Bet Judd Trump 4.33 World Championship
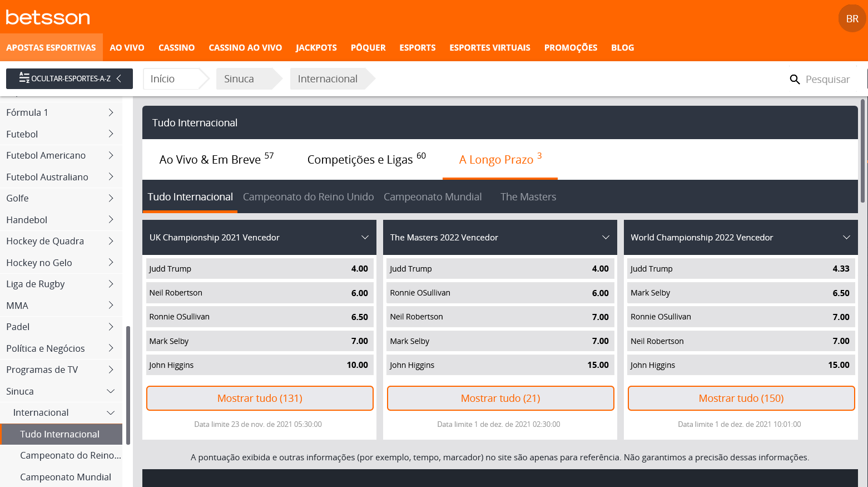Image resolution: width=868 pixels, height=487 pixels. click(741, 269)
